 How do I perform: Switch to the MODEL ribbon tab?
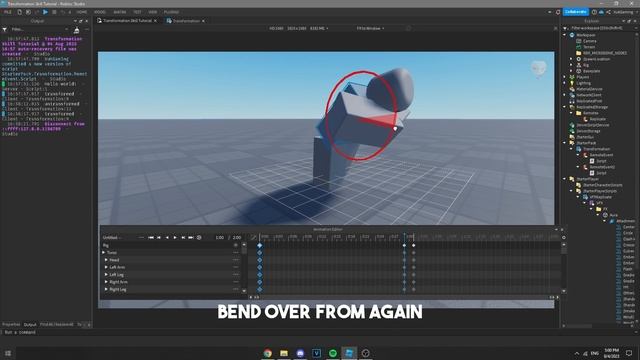[x=100, y=12]
